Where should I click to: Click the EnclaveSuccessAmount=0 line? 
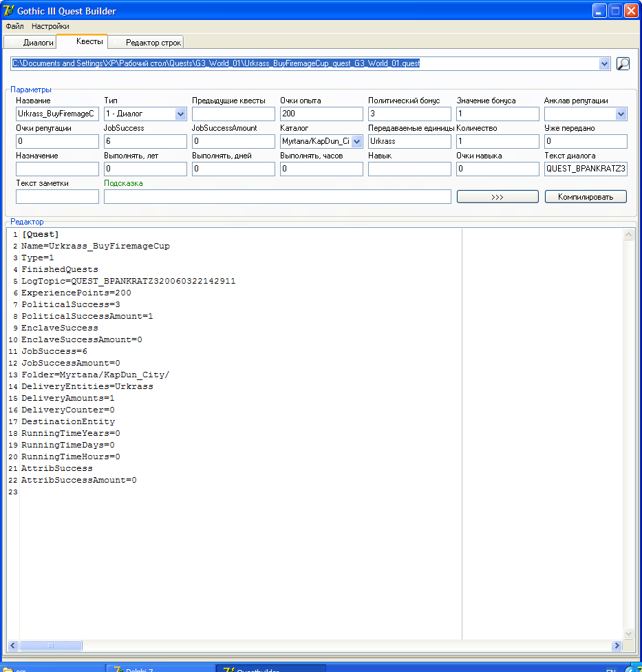click(x=82, y=339)
